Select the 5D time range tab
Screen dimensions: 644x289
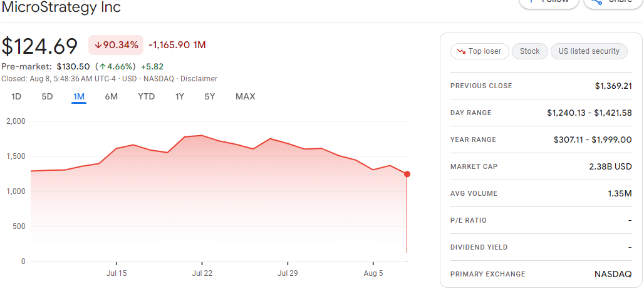[x=47, y=96]
